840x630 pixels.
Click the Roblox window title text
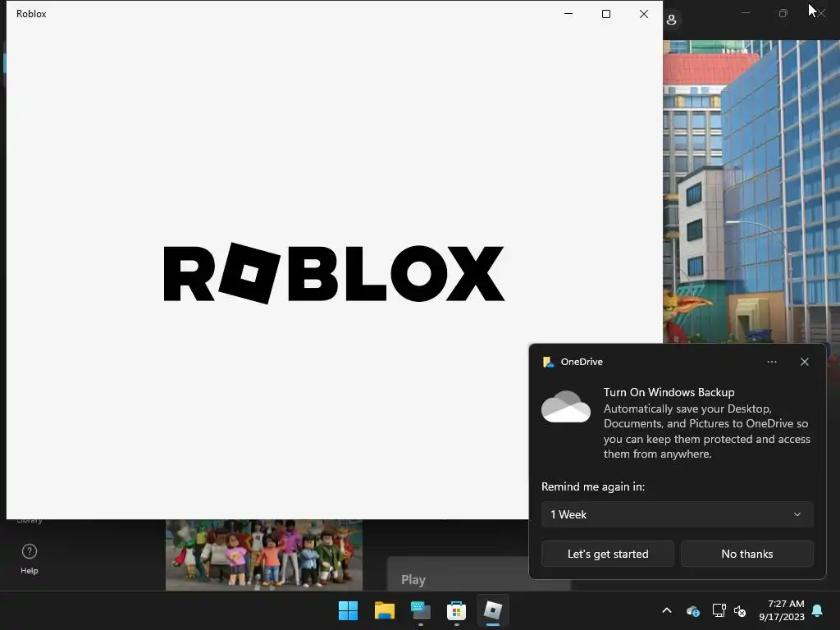coord(31,14)
